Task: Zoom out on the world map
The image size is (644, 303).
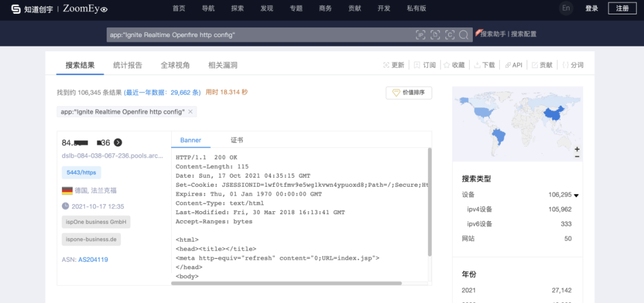Action: tap(577, 156)
